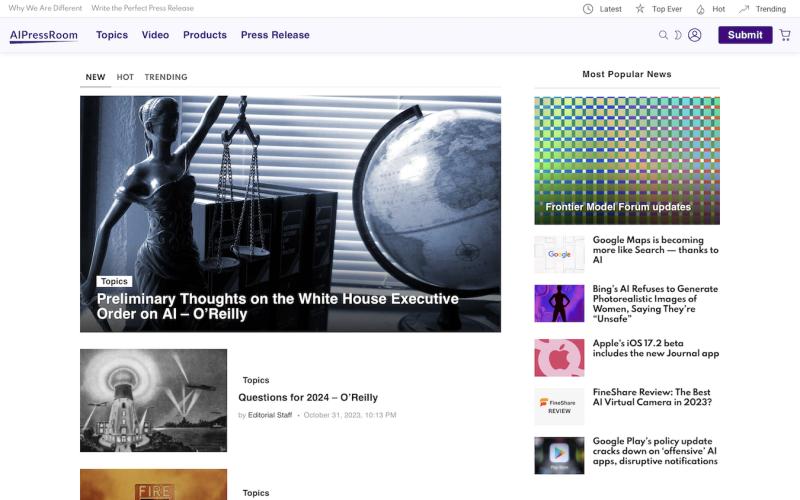The width and height of the screenshot is (800, 500).
Task: Click the Submit button
Action: pos(745,35)
